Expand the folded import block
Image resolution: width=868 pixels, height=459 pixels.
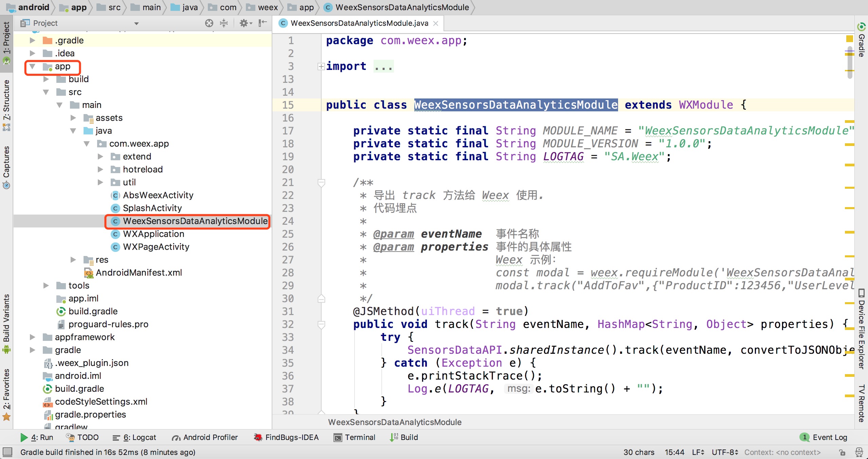tap(321, 67)
